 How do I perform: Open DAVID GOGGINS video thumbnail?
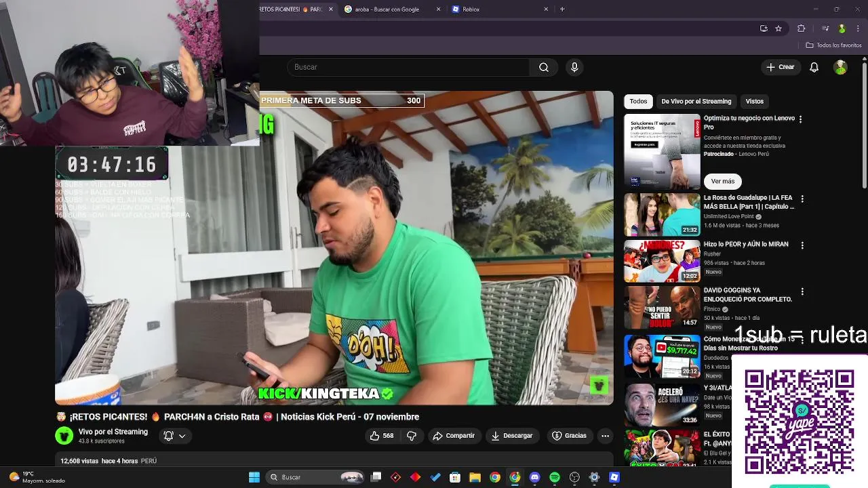coord(662,307)
